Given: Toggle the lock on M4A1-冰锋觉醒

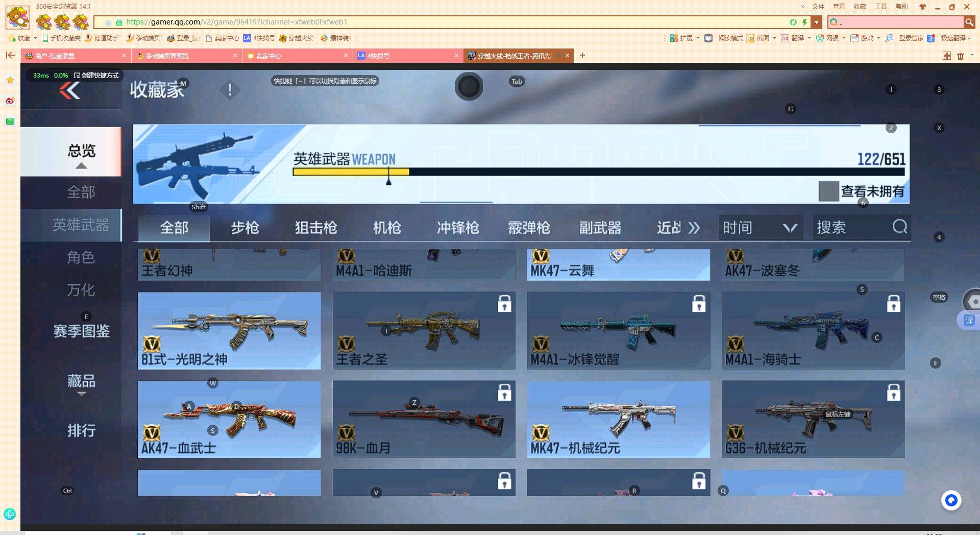Looking at the screenshot, I should coord(699,303).
